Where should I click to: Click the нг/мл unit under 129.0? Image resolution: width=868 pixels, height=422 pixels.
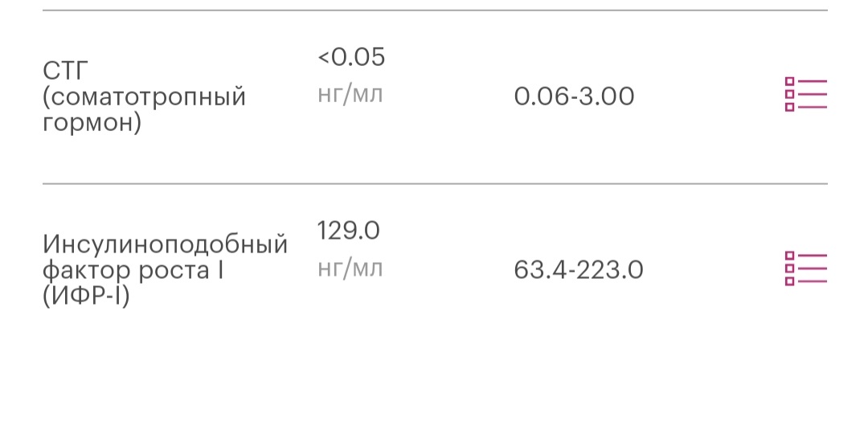click(350, 268)
